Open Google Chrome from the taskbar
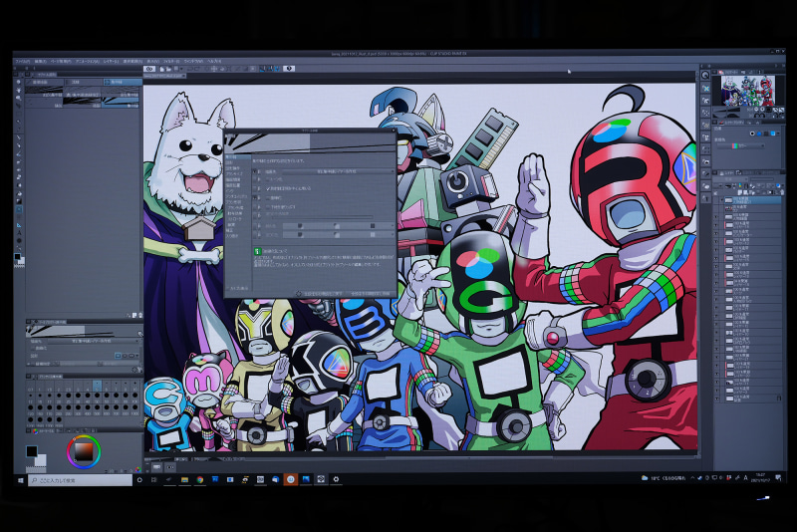Screen dimensions: 797x532 [x=200, y=479]
